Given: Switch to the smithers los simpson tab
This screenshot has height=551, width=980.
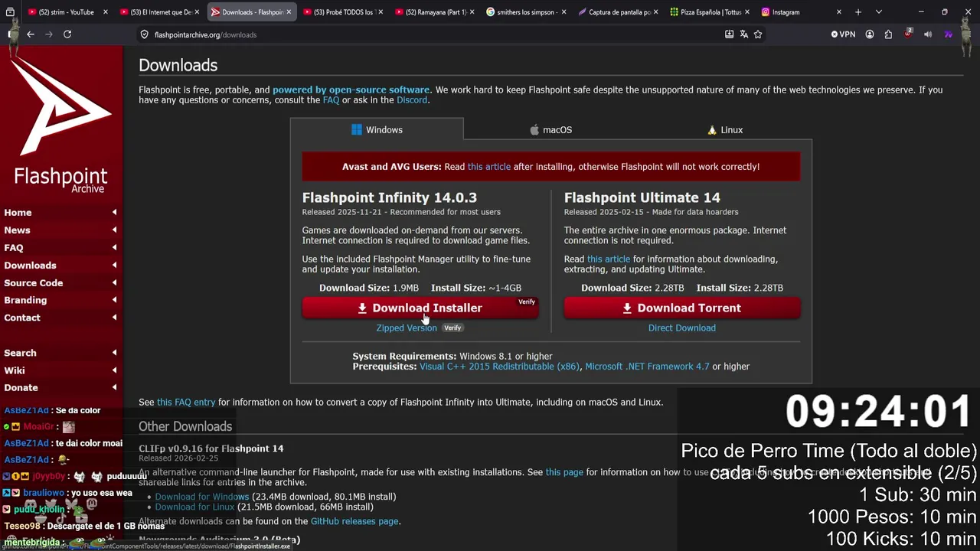Looking at the screenshot, I should (526, 12).
